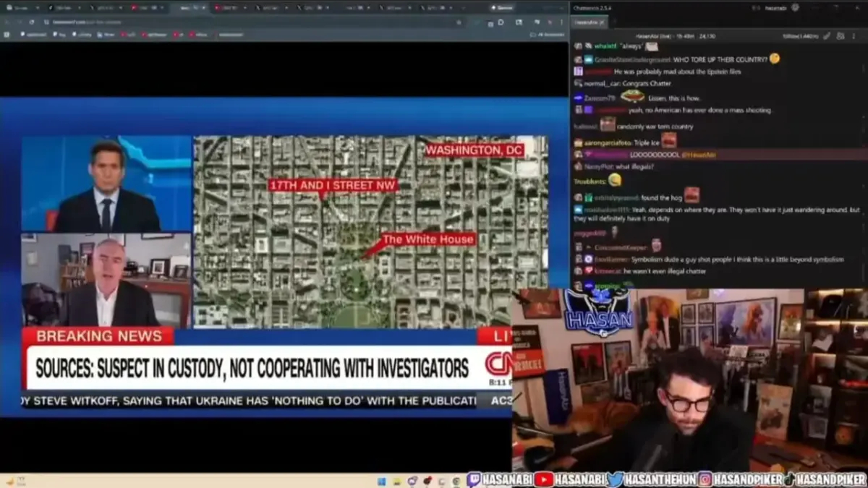Screen dimensions: 868x488
Task: Click the guest analyst video feed
Action: click(x=106, y=280)
